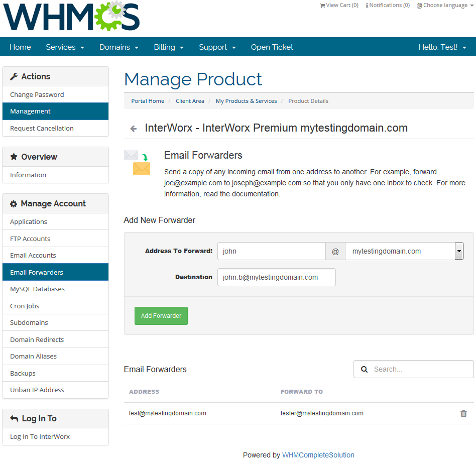This screenshot has width=476, height=464.
Task: Open Notifications (0)
Action: point(388,5)
